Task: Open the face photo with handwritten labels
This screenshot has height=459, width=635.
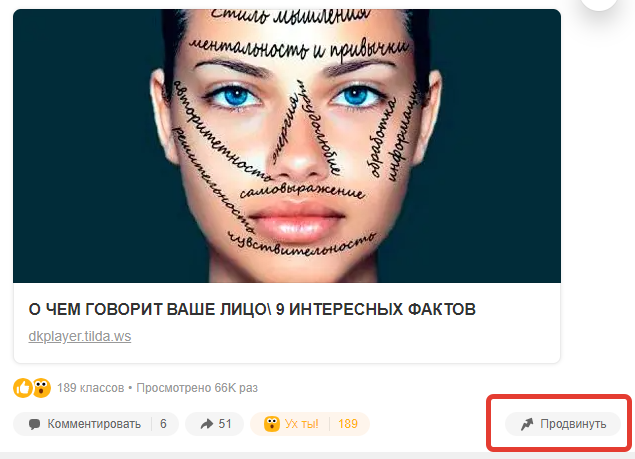Action: coord(287,146)
